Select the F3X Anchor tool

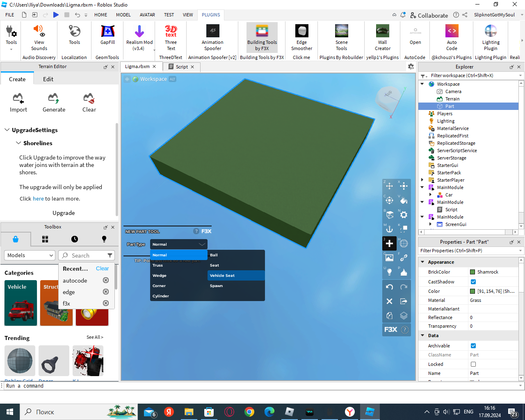[389, 229]
